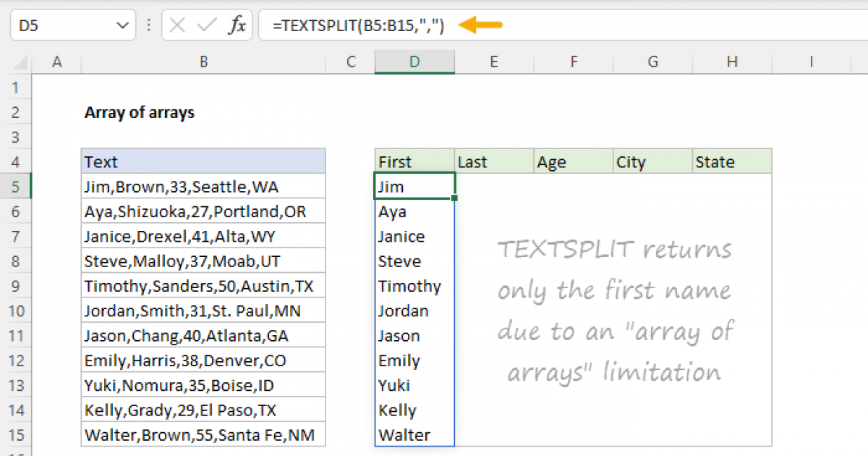Click row header 15
The height and width of the screenshot is (456, 868).
(16, 434)
